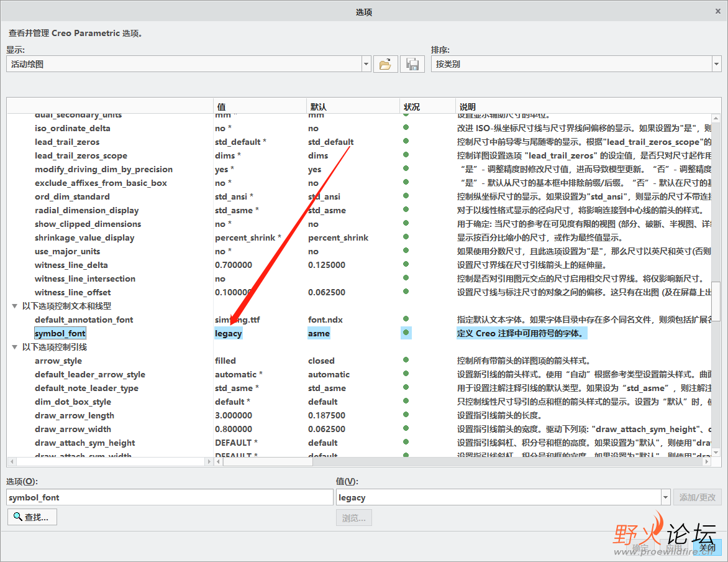Click the Default column header
The image size is (728, 562).
click(353, 107)
